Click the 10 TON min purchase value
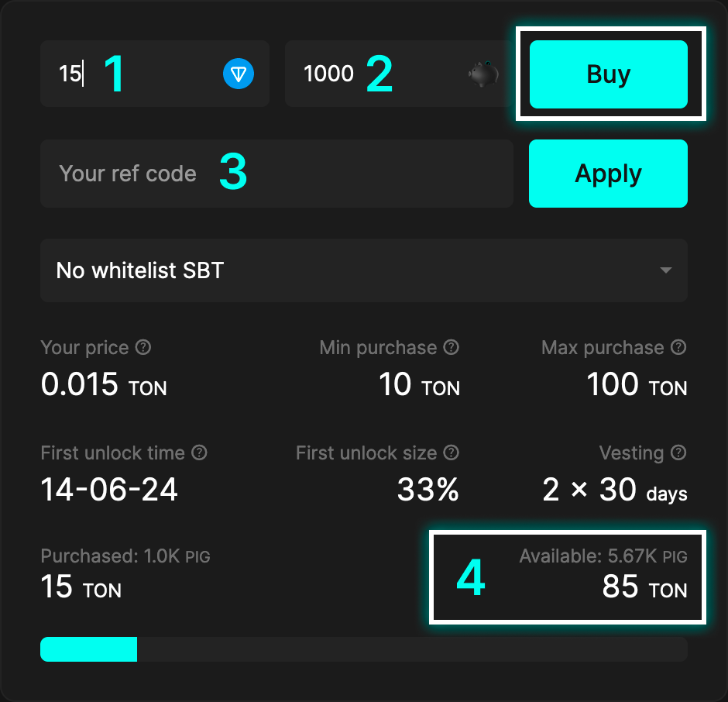 pyautogui.click(x=419, y=385)
